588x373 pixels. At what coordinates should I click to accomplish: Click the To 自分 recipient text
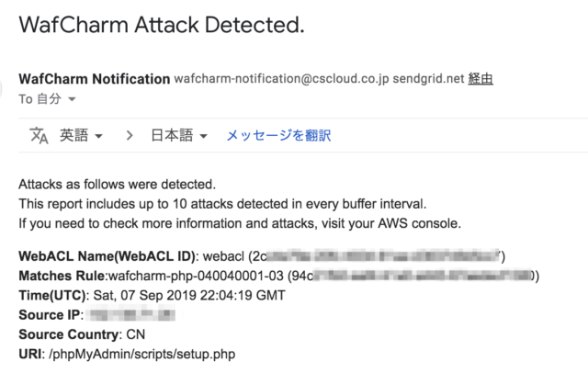[x=40, y=99]
